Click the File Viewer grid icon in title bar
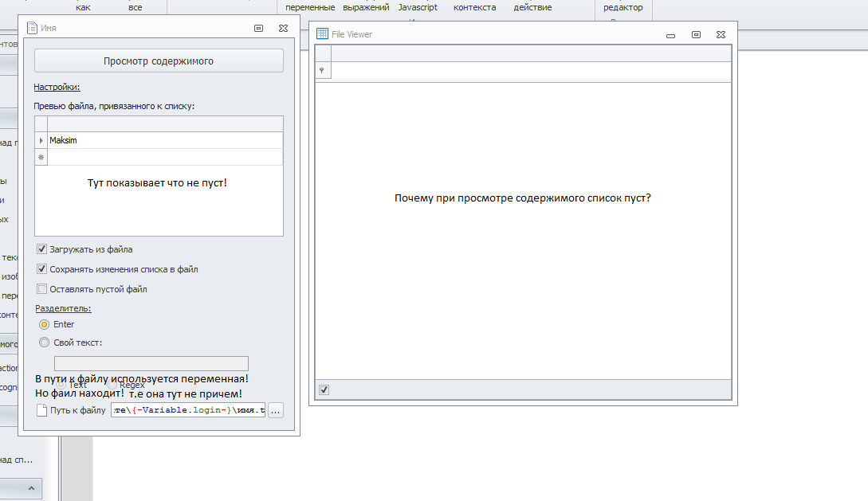Image resolution: width=868 pixels, height=501 pixels. (322, 33)
